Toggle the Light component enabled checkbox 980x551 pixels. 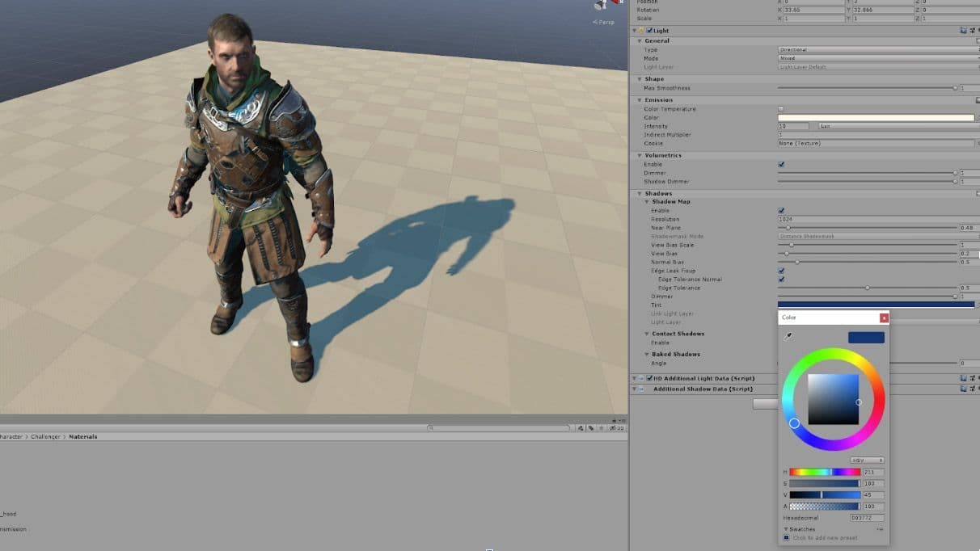click(649, 31)
